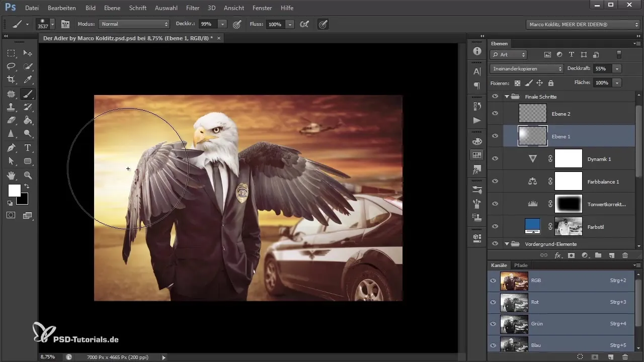This screenshot has width=644, height=362.
Task: Lock transparent pixels of layer
Action: pos(517,83)
